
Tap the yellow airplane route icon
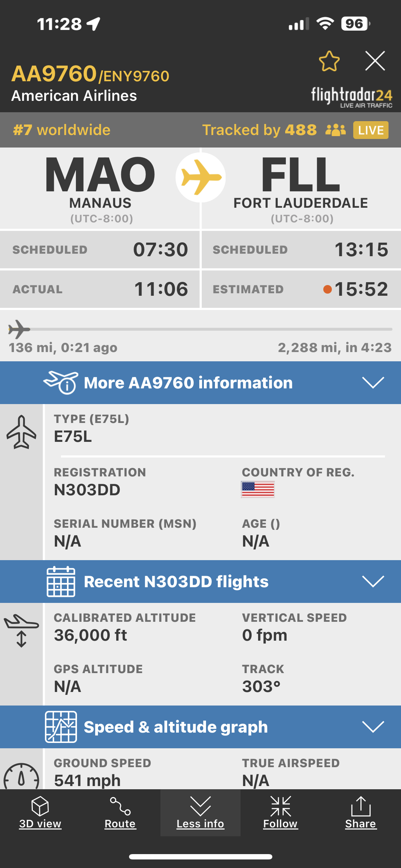coord(201,177)
